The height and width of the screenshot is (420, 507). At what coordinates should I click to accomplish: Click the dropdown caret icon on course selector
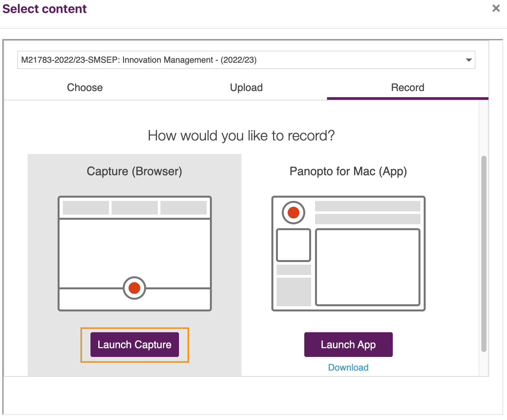pos(469,60)
